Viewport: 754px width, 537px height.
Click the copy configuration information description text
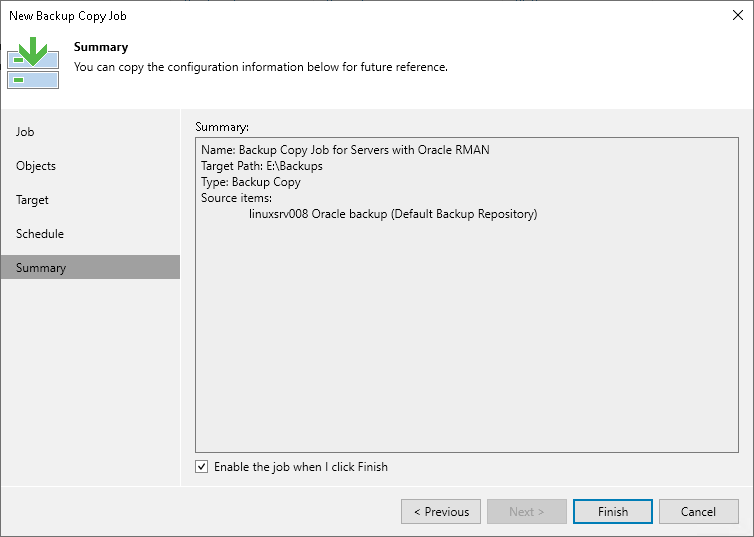click(261, 67)
